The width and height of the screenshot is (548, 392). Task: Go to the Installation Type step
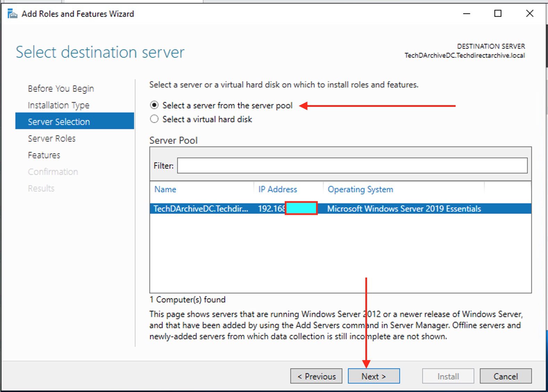click(x=59, y=105)
